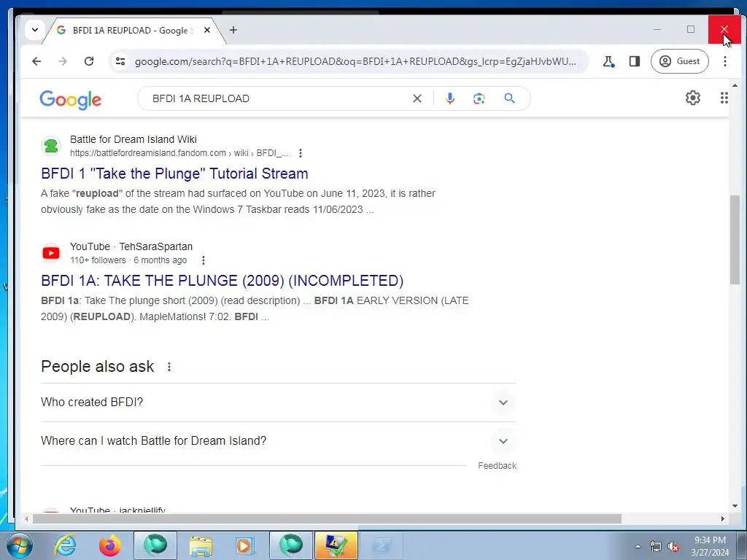Open the Guest profile button
The height and width of the screenshot is (560, 747).
679,61
